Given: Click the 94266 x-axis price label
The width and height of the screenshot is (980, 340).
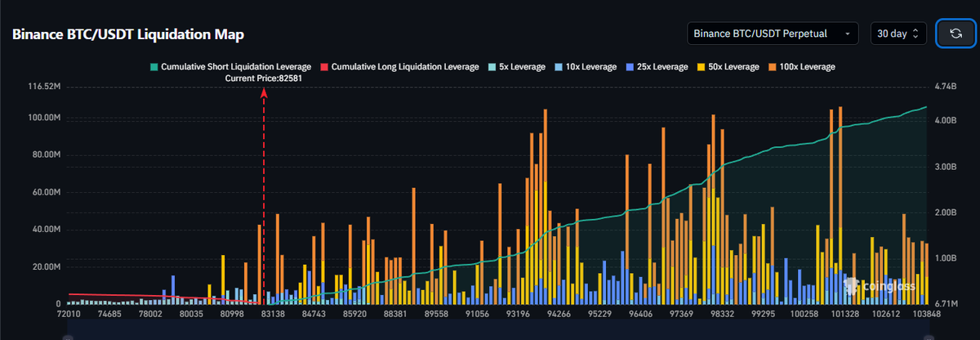Looking at the screenshot, I should 560,314.
